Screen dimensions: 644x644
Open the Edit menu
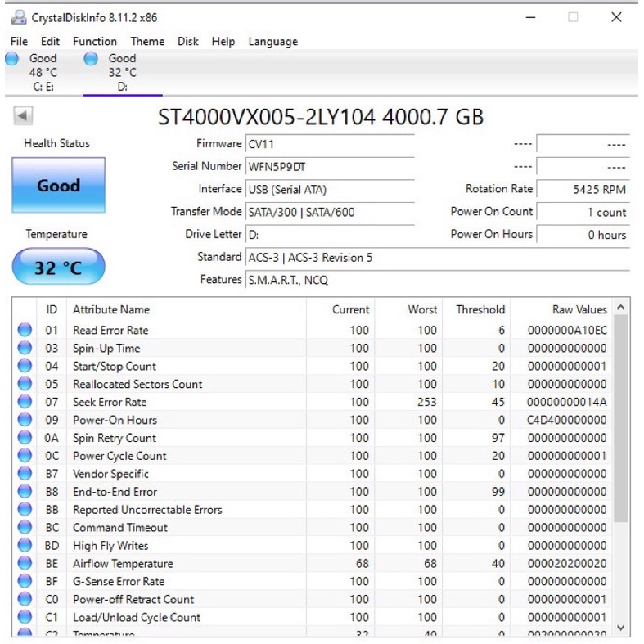(x=50, y=42)
